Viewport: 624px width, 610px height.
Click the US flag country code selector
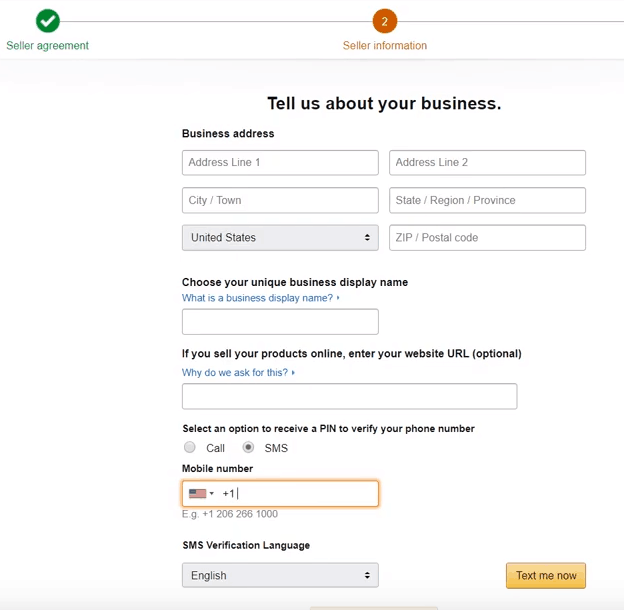198,494
